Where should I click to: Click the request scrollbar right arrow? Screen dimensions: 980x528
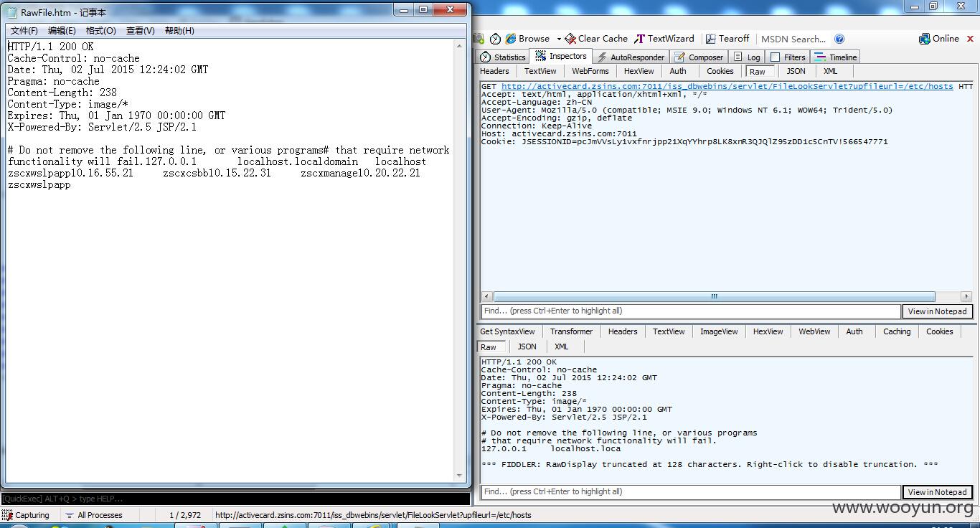click(x=966, y=296)
